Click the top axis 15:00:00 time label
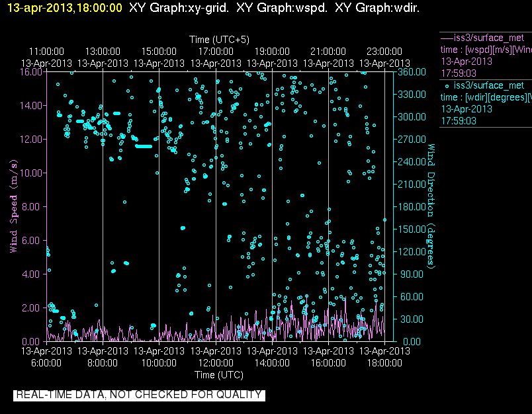Image resolution: width=532 pixels, height=414 pixels. (159, 52)
